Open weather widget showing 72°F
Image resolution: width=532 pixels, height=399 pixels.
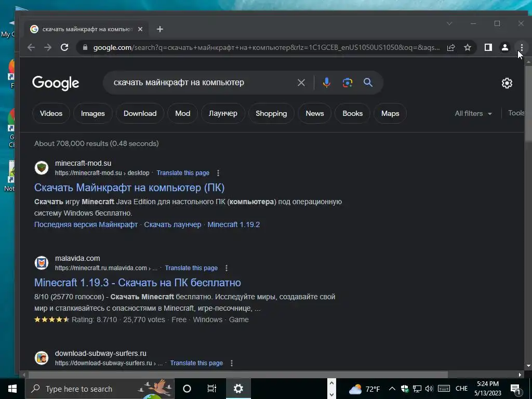pyautogui.click(x=364, y=389)
